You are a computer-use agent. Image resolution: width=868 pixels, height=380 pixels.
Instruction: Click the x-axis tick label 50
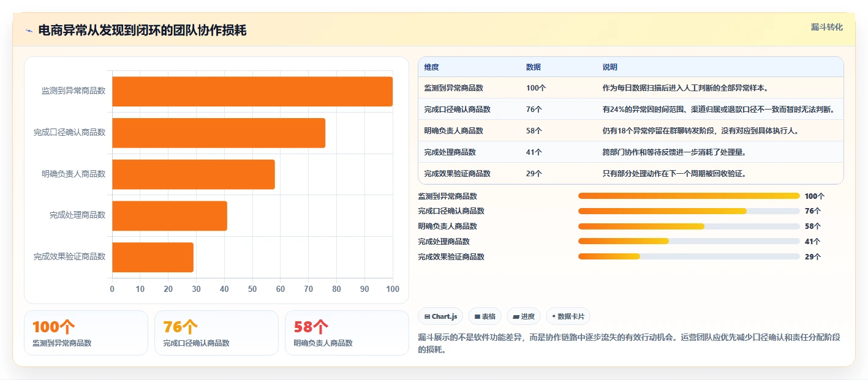pyautogui.click(x=252, y=289)
